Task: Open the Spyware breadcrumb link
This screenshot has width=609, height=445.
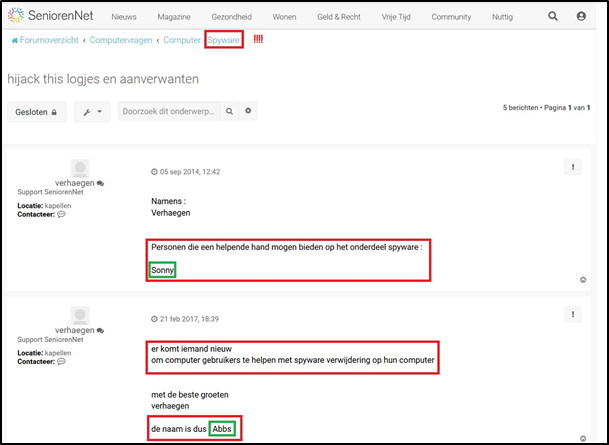Action: click(x=222, y=40)
